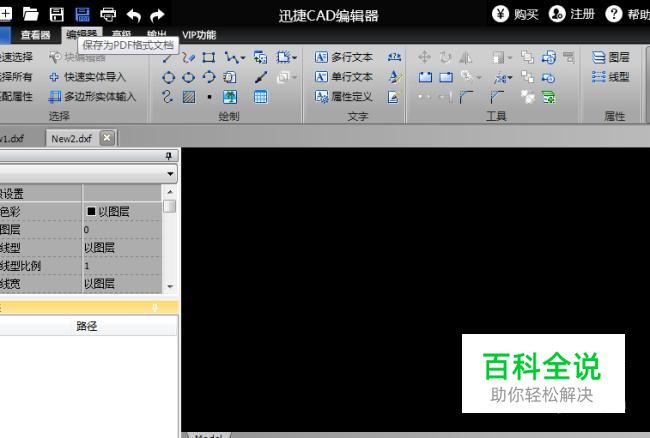Screen dimensions: 650x438
Task: Click the Print icon in title bar
Action: (108, 15)
